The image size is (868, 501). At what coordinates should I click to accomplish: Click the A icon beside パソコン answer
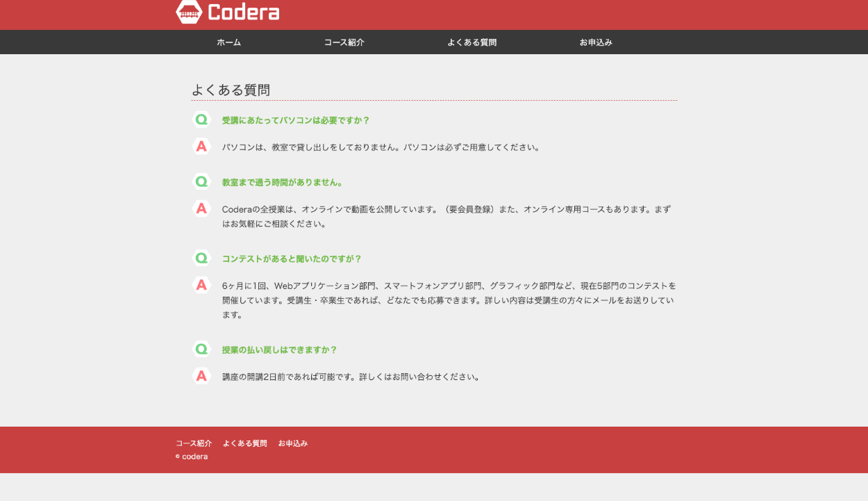(201, 147)
